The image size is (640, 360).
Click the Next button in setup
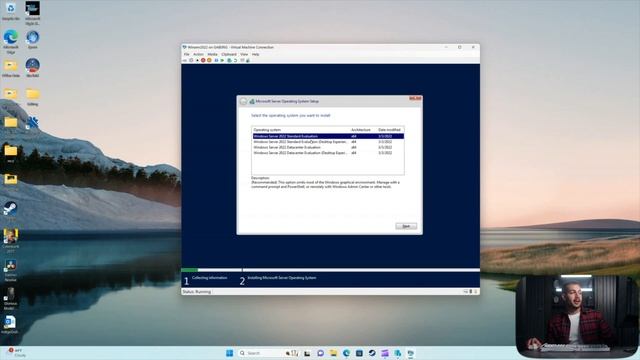(x=406, y=226)
